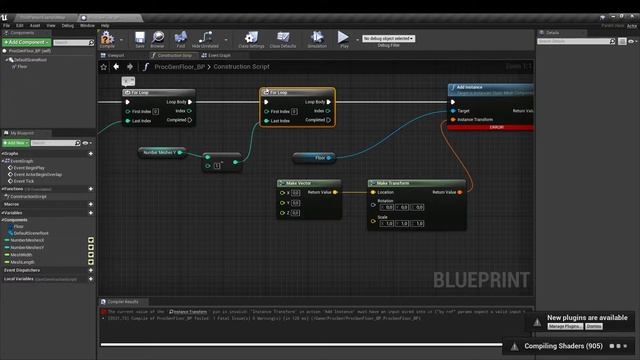Image resolution: width=640 pixels, height=360 pixels.
Task: Add new function with Functions plus icon
Action: (91, 189)
